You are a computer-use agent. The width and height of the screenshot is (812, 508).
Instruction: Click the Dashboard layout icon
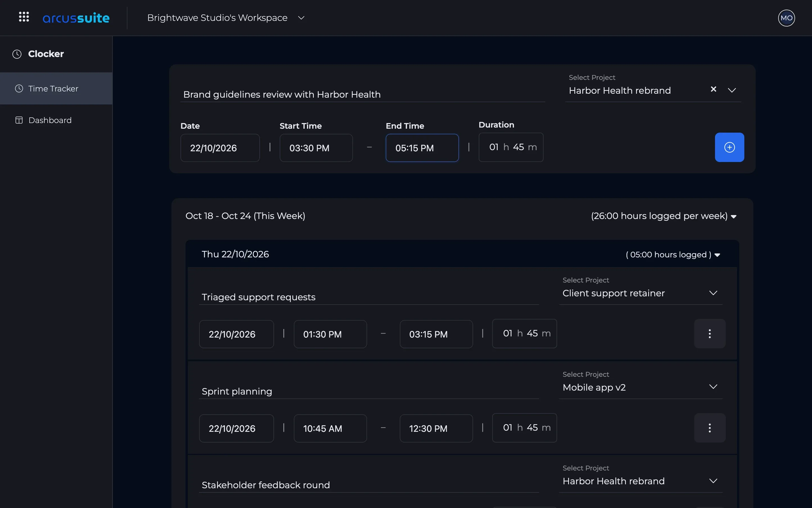click(x=19, y=120)
